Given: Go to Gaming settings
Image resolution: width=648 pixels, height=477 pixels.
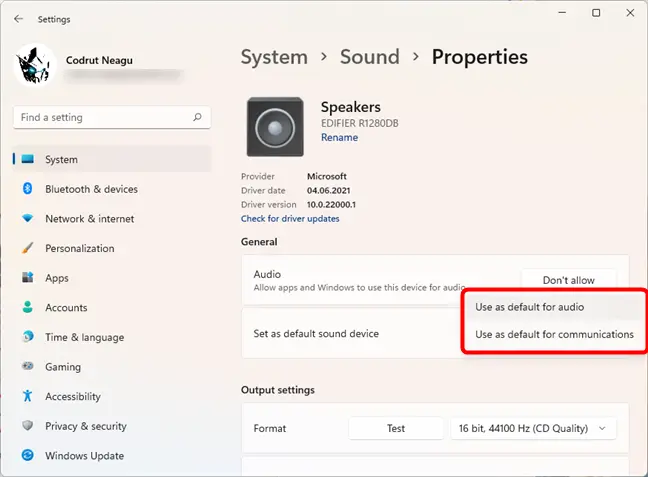Looking at the screenshot, I should coord(63,367).
